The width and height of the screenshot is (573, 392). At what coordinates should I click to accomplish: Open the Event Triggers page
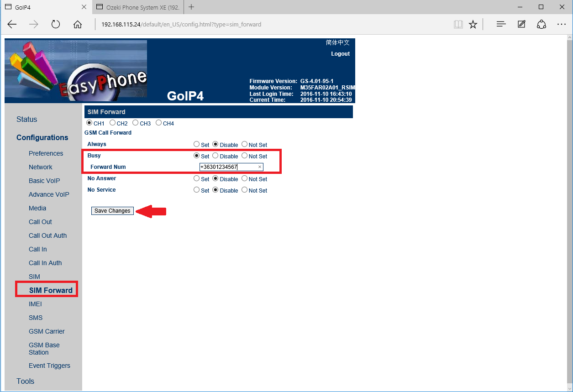pos(49,366)
